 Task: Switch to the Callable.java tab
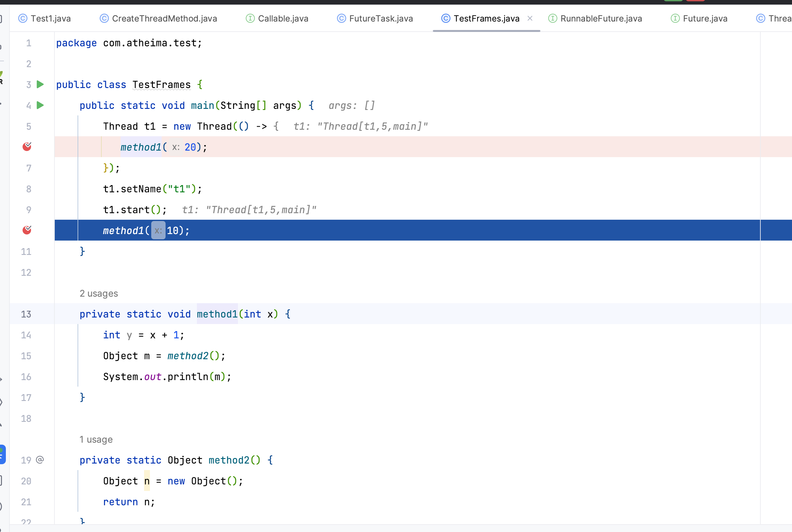click(x=277, y=18)
